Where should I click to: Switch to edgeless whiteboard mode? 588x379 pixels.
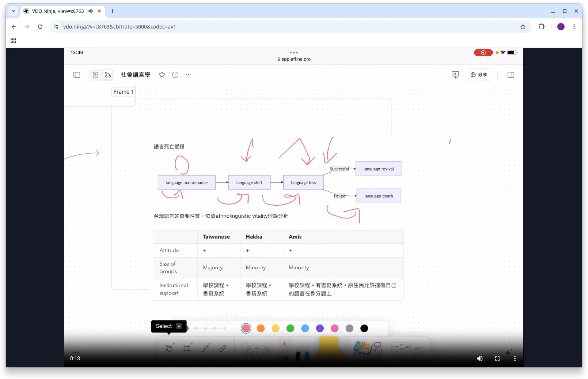pyautogui.click(x=108, y=75)
